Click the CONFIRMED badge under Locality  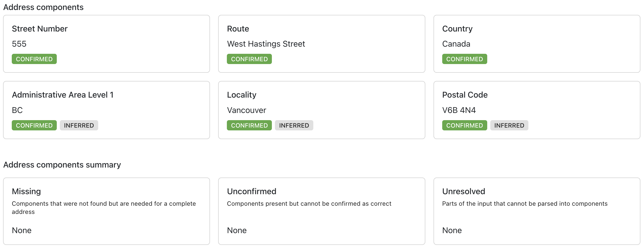[249, 125]
